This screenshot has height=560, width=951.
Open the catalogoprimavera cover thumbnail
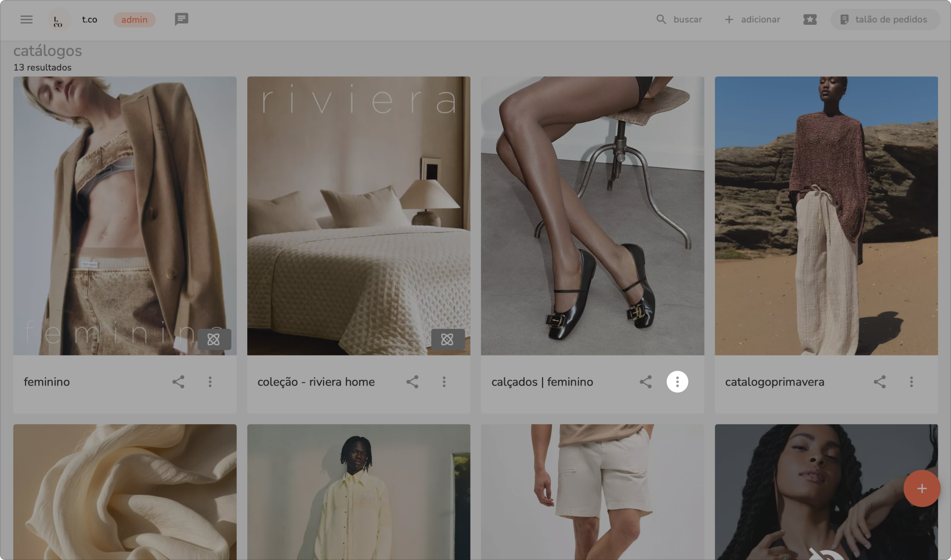tap(826, 215)
